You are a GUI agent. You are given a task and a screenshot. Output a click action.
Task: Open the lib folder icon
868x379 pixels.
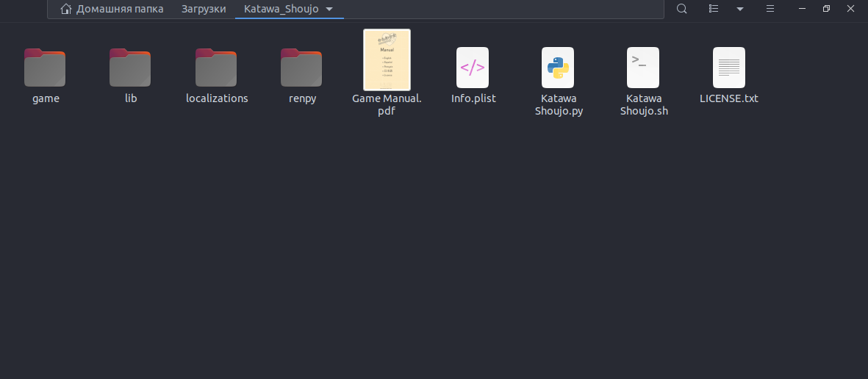(130, 68)
